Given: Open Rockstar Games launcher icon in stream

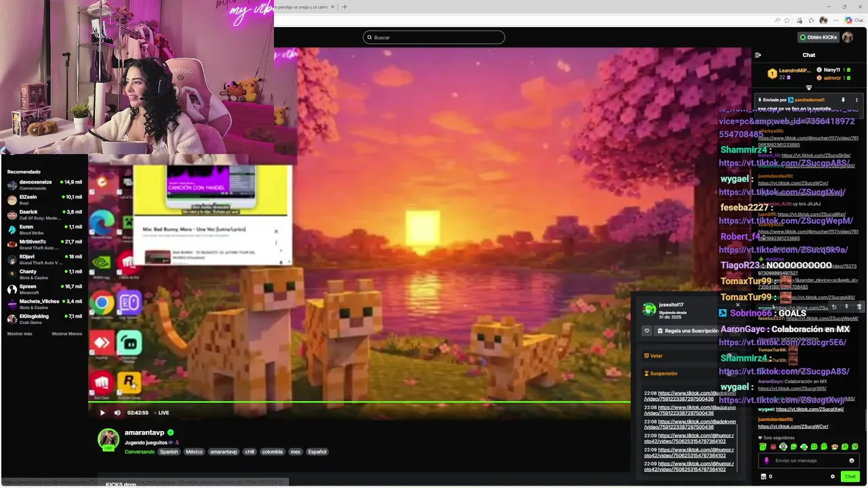Looking at the screenshot, I should click(129, 383).
